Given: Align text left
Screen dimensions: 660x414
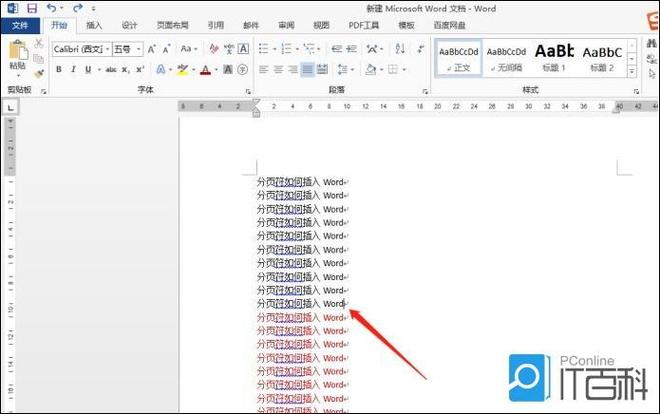Looking at the screenshot, I should pos(263,69).
